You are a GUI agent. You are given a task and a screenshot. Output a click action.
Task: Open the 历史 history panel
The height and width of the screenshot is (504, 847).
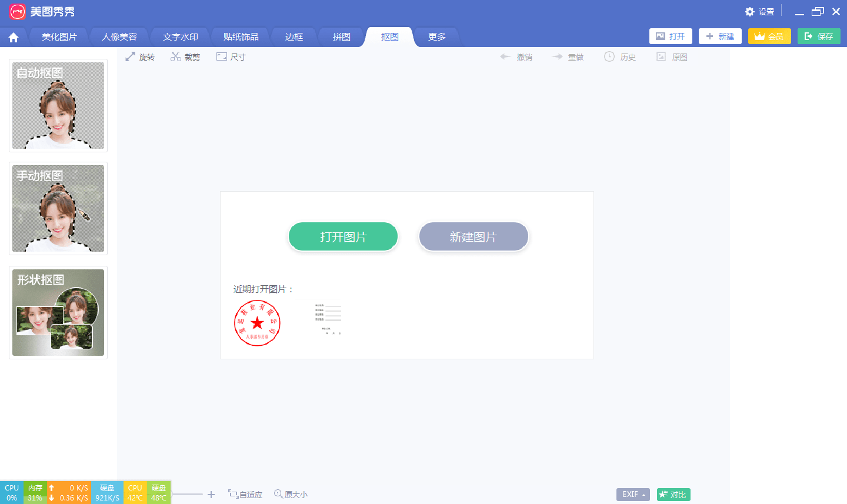[x=619, y=56]
